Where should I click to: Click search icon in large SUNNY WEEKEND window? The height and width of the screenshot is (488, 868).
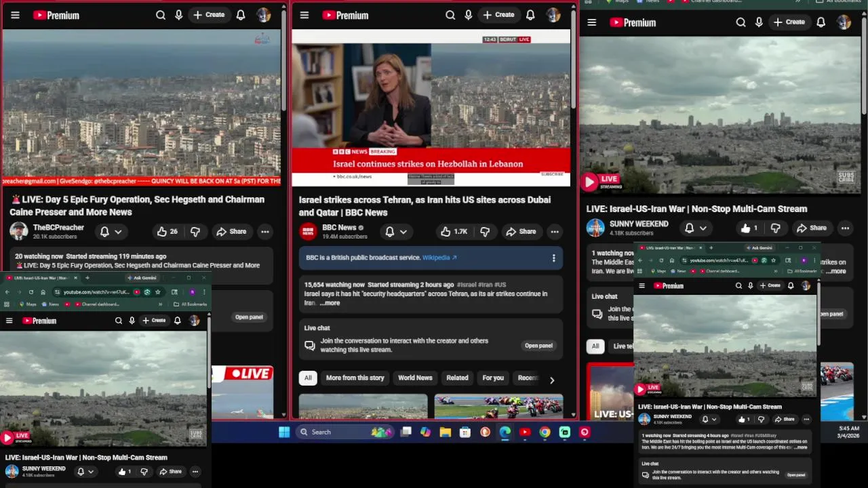point(741,22)
